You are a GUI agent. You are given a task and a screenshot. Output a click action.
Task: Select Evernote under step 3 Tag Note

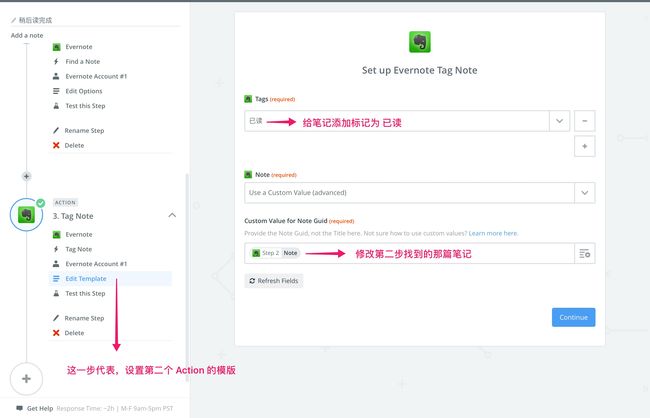click(x=79, y=234)
